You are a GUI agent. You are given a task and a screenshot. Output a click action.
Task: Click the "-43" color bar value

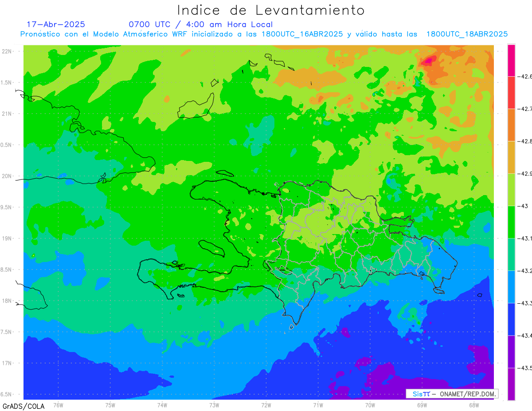pyautogui.click(x=522, y=206)
